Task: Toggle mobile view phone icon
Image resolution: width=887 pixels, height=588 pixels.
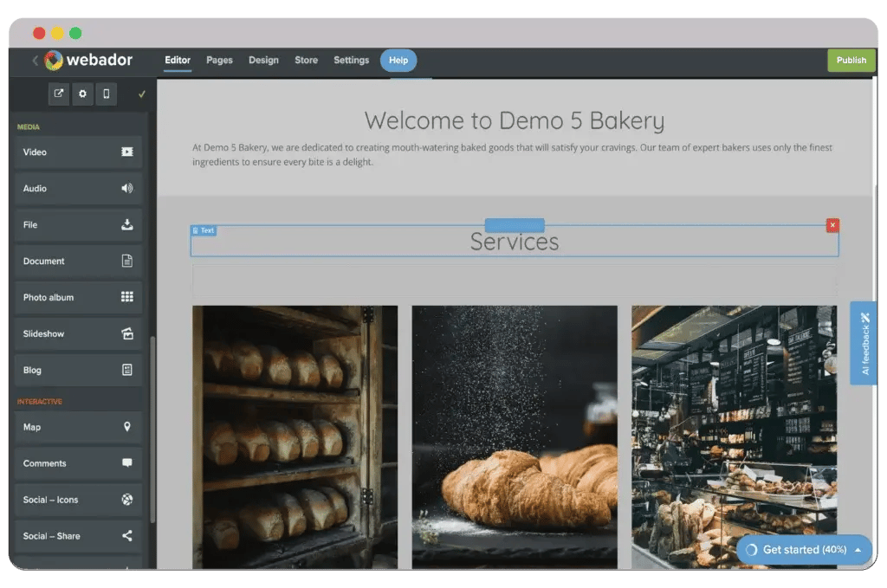Action: click(107, 94)
